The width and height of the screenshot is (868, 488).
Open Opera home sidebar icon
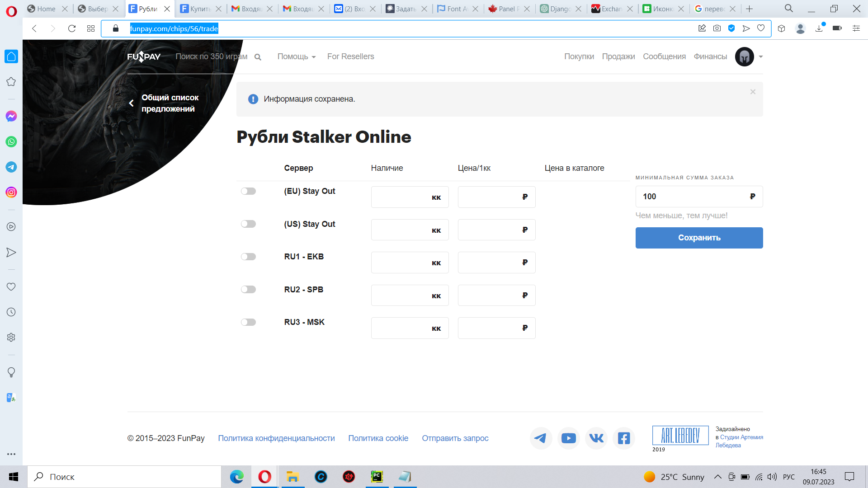click(x=11, y=56)
